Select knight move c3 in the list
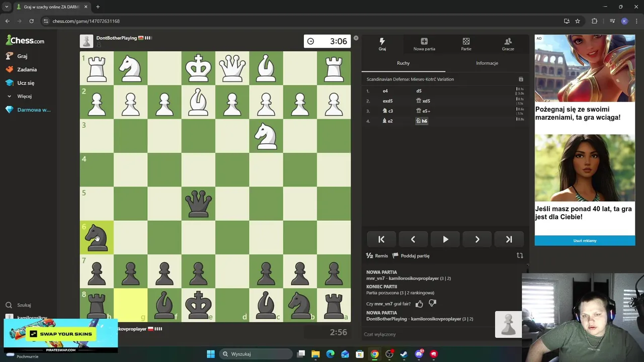Image resolution: width=644 pixels, height=362 pixels. point(387,111)
